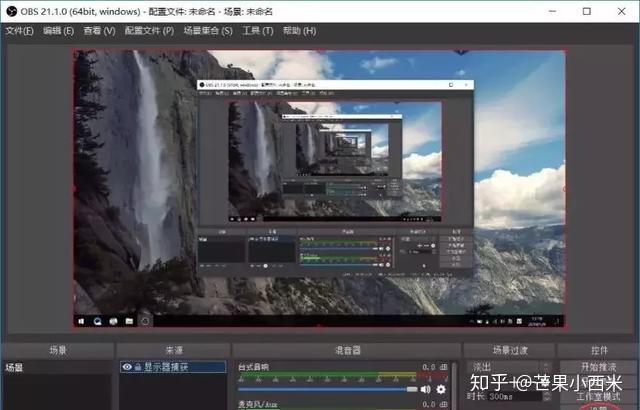Open the 淡出 transition dropdown
This screenshot has width=640, height=410.
click(x=510, y=367)
